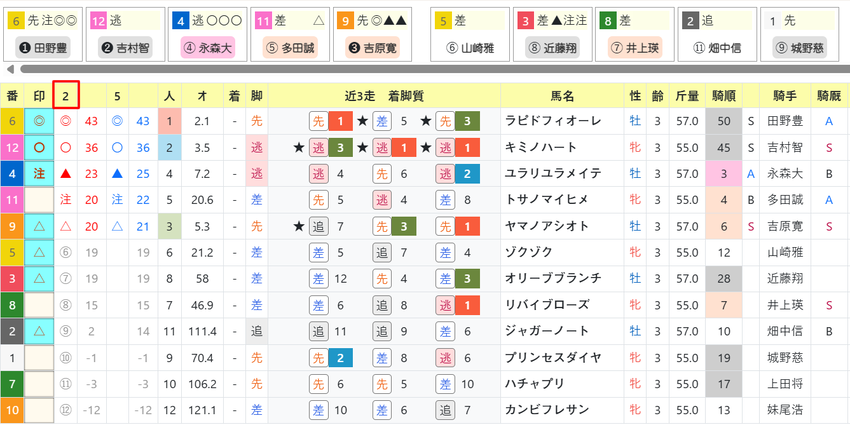Screen dimensions: 850x425
Task: Toggle the empty mark cell for horse 8
Action: [39, 305]
